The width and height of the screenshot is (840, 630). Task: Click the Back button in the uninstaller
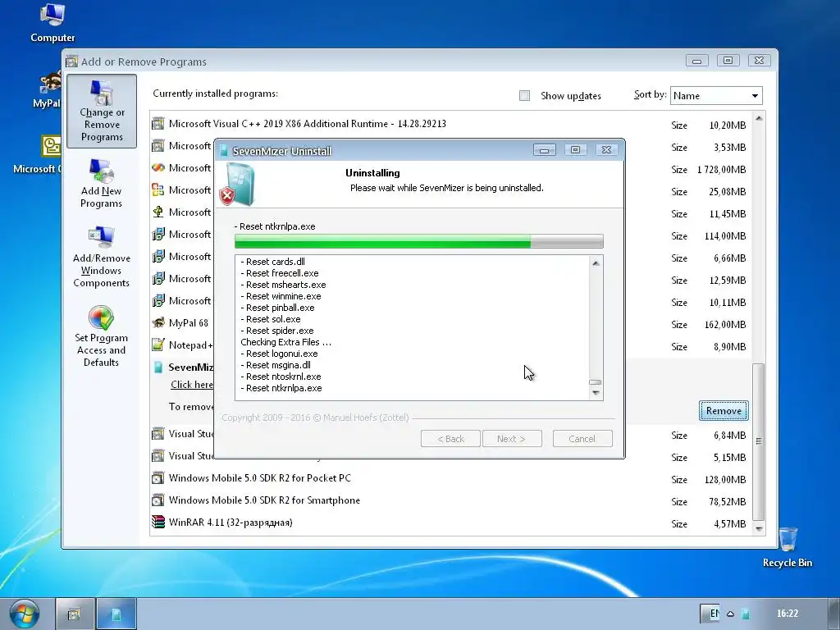click(x=450, y=439)
